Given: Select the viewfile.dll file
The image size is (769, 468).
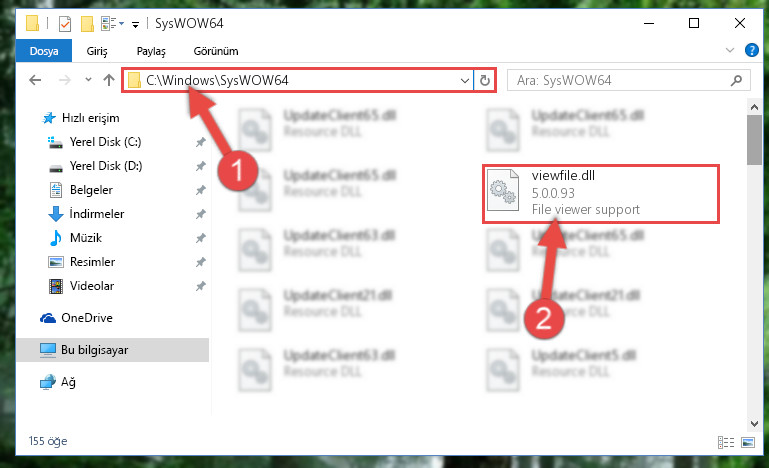Looking at the screenshot, I should click(x=601, y=194).
